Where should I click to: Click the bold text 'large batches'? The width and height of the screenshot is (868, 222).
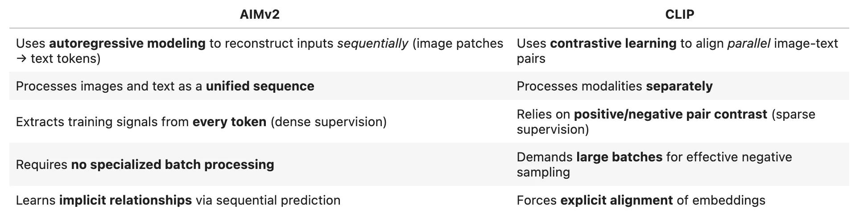click(x=619, y=157)
